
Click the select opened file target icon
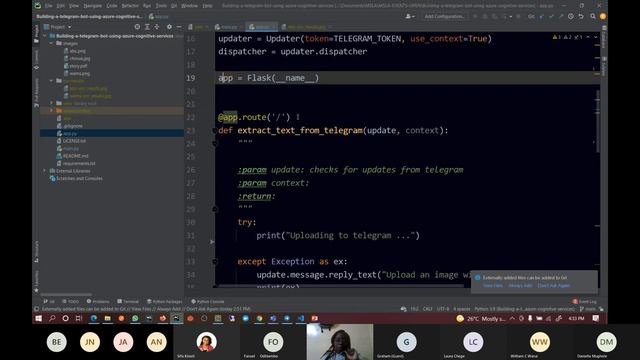(137, 27)
